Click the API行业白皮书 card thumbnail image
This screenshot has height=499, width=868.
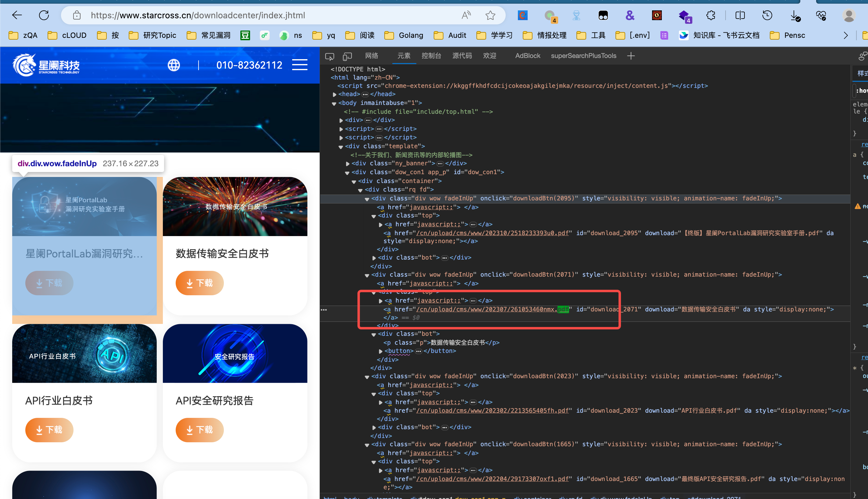[84, 353]
